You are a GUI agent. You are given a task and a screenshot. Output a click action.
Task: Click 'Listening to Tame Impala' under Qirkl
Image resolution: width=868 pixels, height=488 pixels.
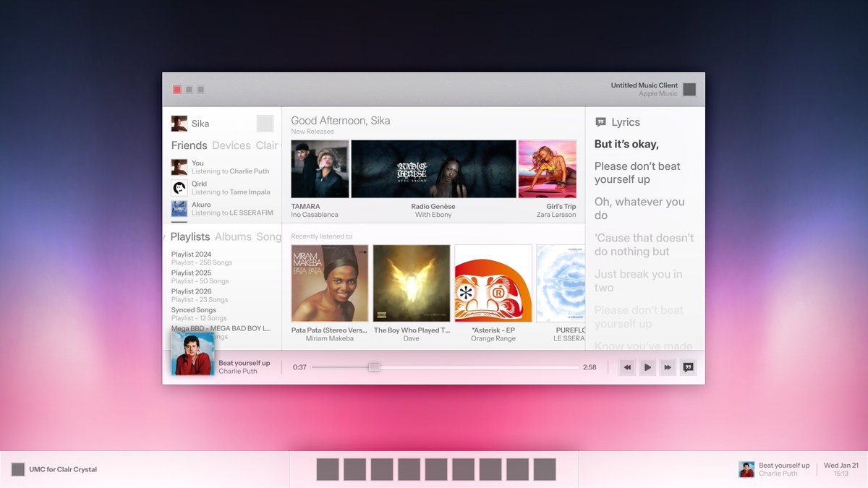pyautogui.click(x=231, y=192)
